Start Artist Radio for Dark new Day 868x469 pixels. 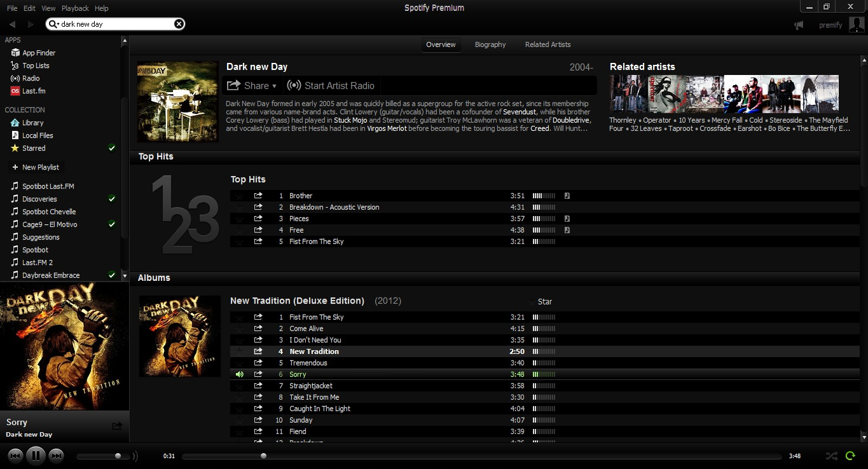(x=331, y=85)
